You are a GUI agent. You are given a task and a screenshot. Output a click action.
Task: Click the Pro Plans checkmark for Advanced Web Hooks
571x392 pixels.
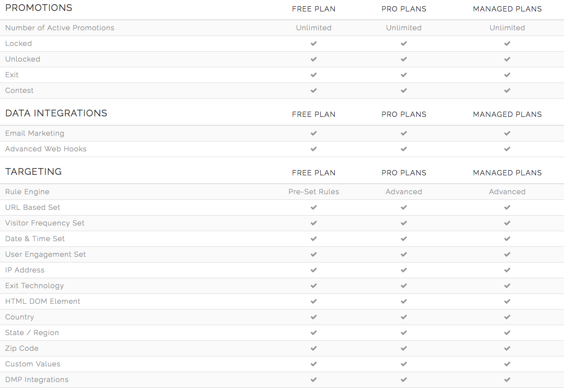point(404,149)
